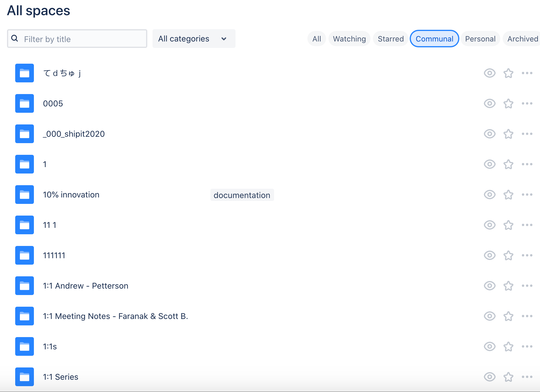Screen dimensions: 540x392
Task: Open the てdちゅj space folder icon
Action: [x=24, y=73]
